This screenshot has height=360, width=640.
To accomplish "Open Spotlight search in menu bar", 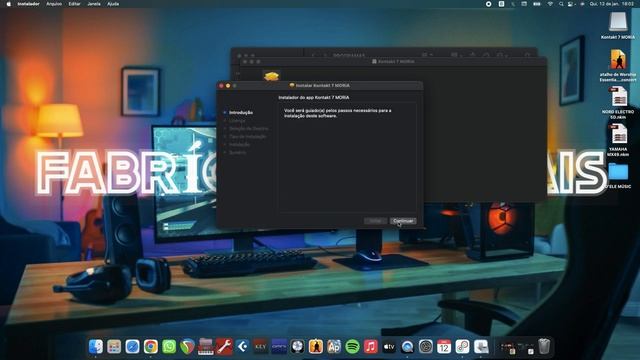I will [561, 4].
